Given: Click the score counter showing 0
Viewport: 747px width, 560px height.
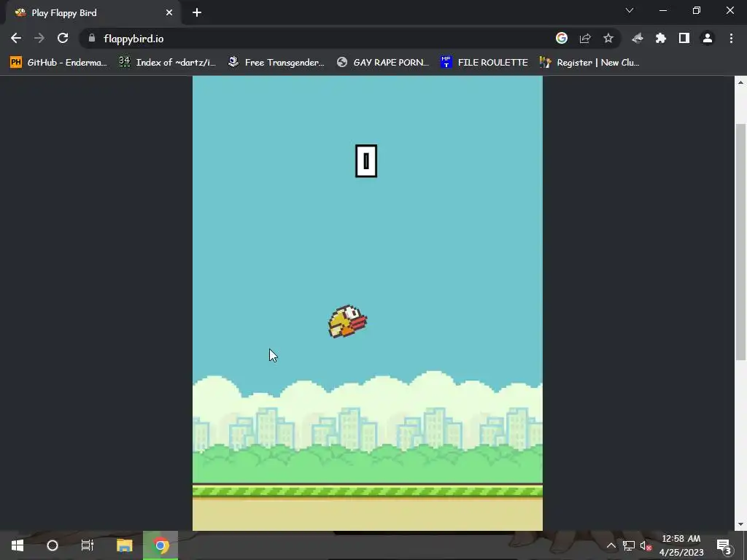Looking at the screenshot, I should [x=366, y=161].
